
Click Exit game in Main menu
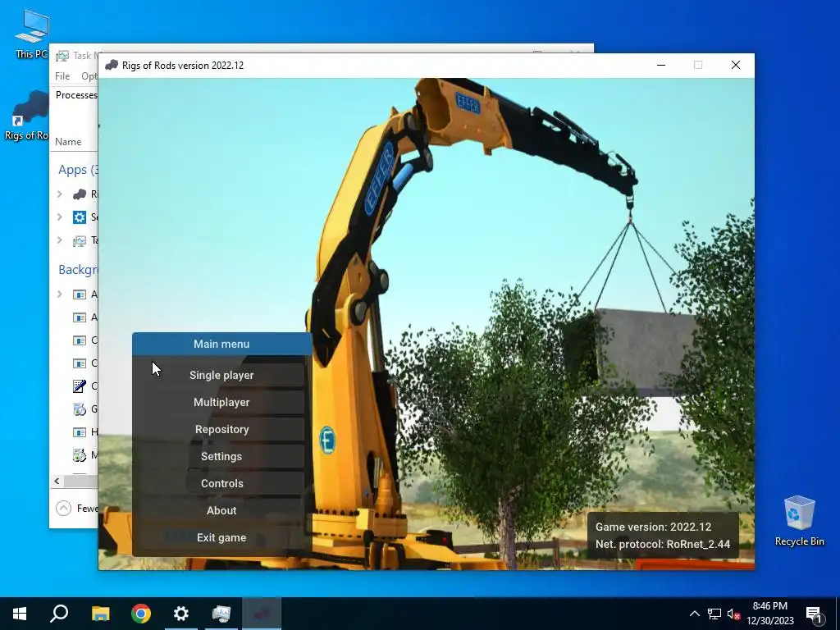221,537
